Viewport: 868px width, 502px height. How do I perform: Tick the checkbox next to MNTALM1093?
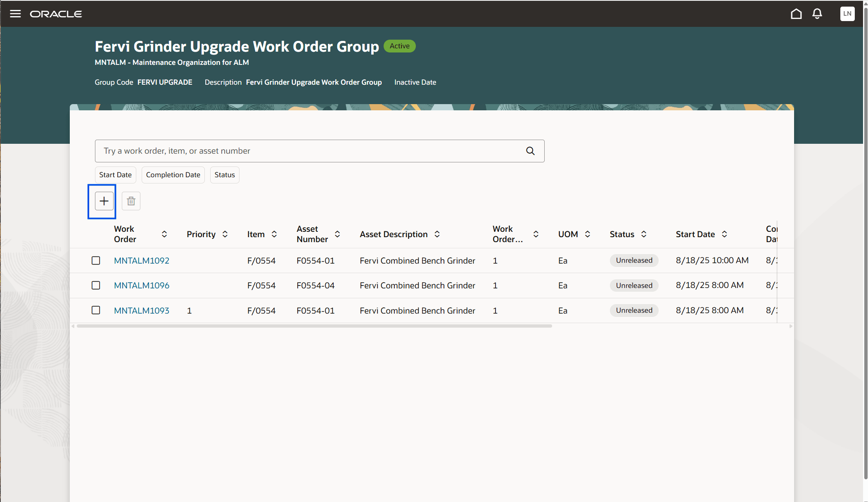tap(96, 310)
